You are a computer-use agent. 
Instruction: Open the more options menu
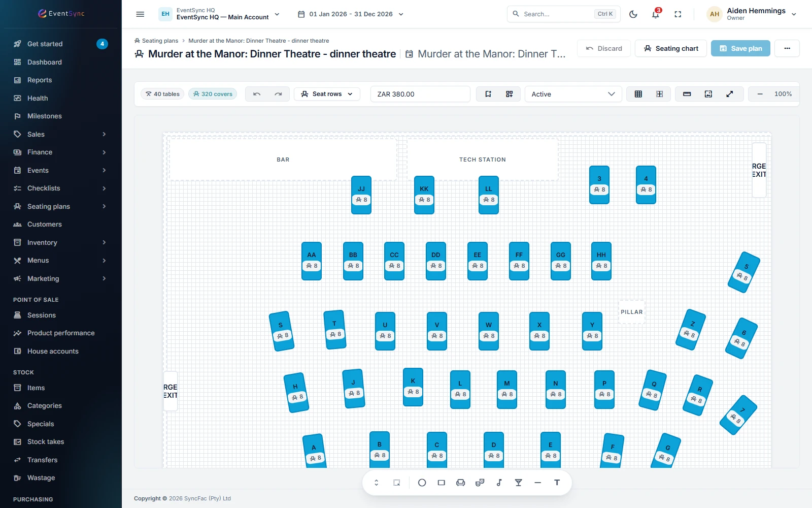787,48
